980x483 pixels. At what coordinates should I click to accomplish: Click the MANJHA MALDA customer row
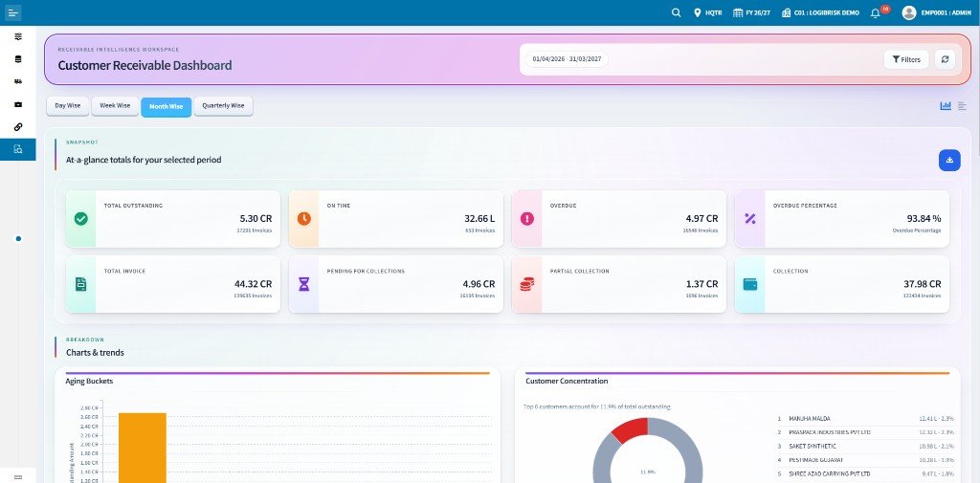[x=865, y=419]
